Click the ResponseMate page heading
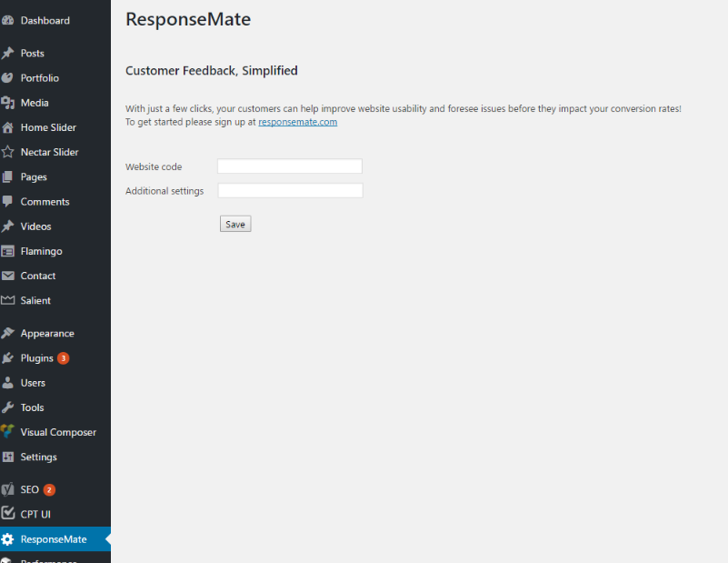This screenshot has width=728, height=563. tap(188, 19)
